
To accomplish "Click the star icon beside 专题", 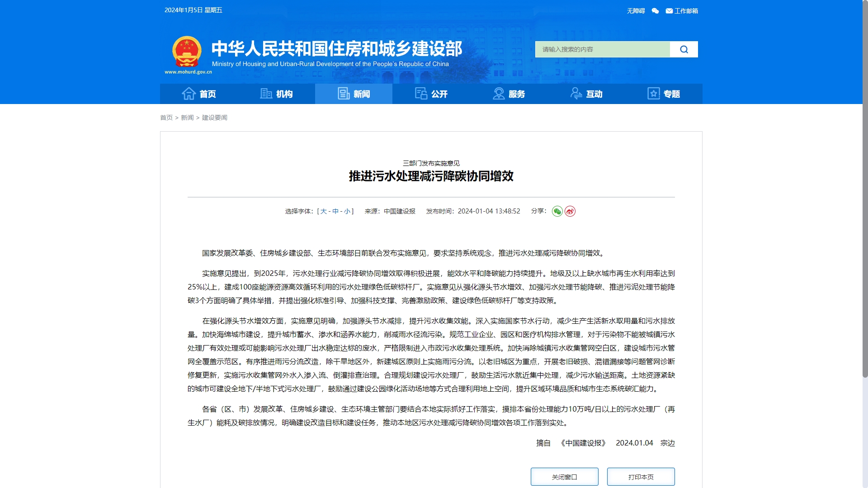I will pos(654,94).
